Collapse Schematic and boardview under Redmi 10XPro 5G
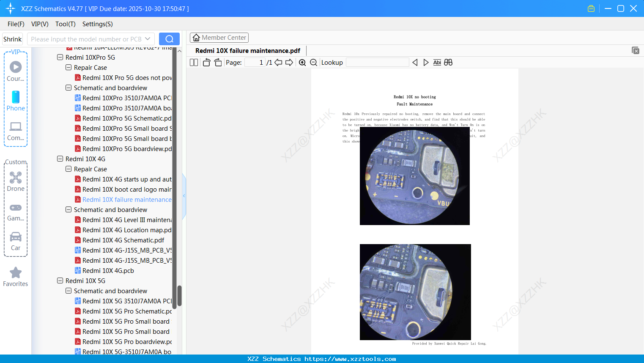The width and height of the screenshot is (644, 363). (x=69, y=88)
